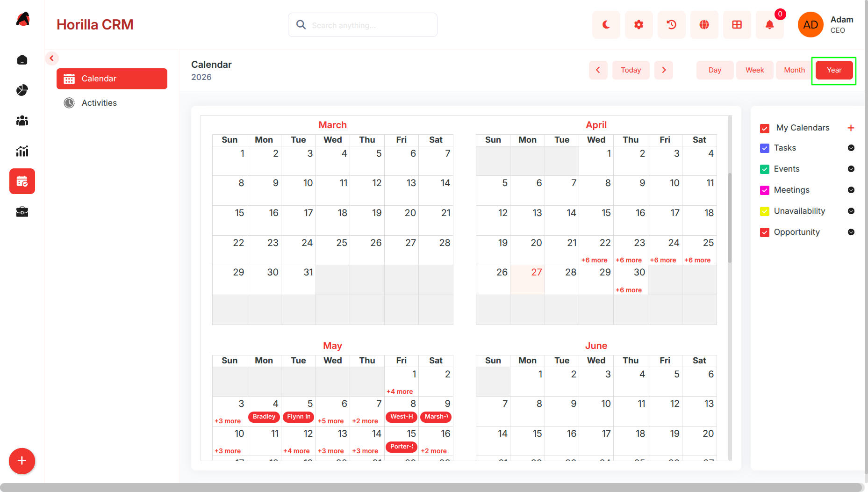Screen dimensions: 868x492
Task: Select the calendar check sidebar icon
Action: point(22,181)
